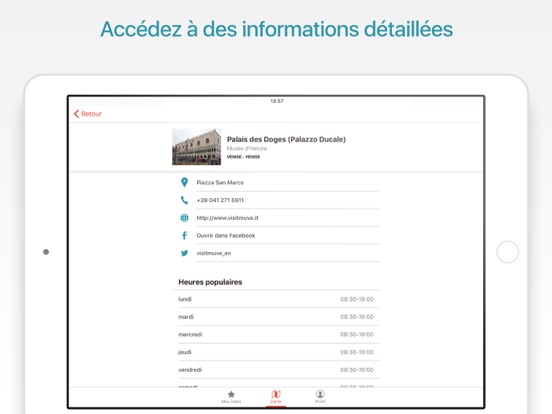
Task: Click the 08:30-19:00 hours for mercredi
Action: tap(357, 334)
